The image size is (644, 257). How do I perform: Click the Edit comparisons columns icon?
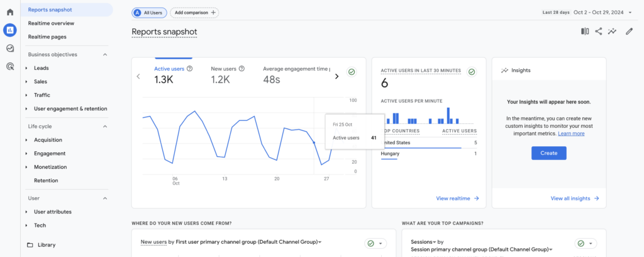[x=585, y=31]
